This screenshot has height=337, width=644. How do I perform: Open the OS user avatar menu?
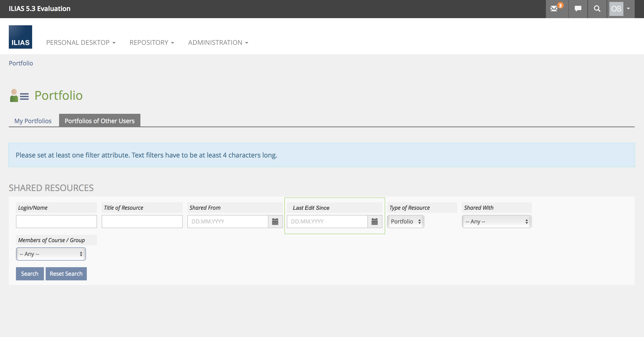pyautogui.click(x=620, y=9)
